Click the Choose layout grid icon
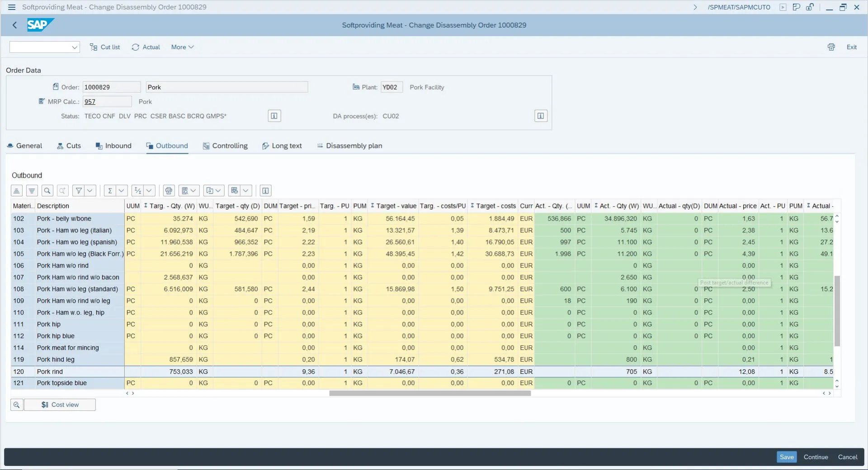868x470 pixels. click(x=234, y=191)
